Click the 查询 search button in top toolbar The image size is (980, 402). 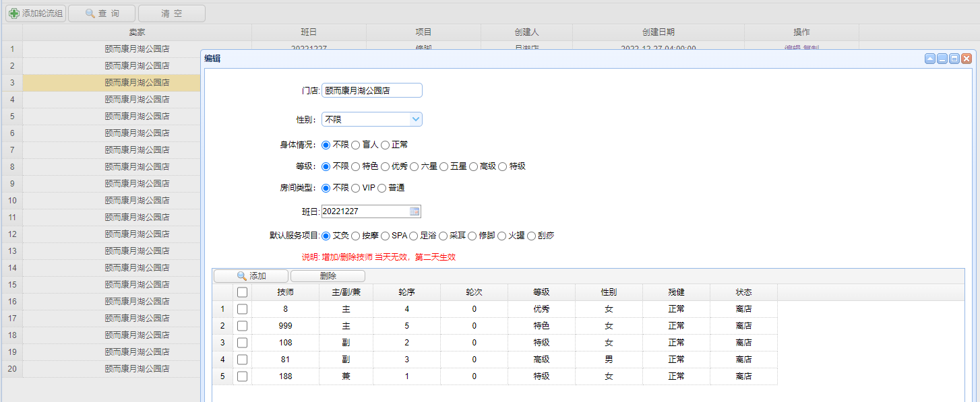(x=101, y=13)
